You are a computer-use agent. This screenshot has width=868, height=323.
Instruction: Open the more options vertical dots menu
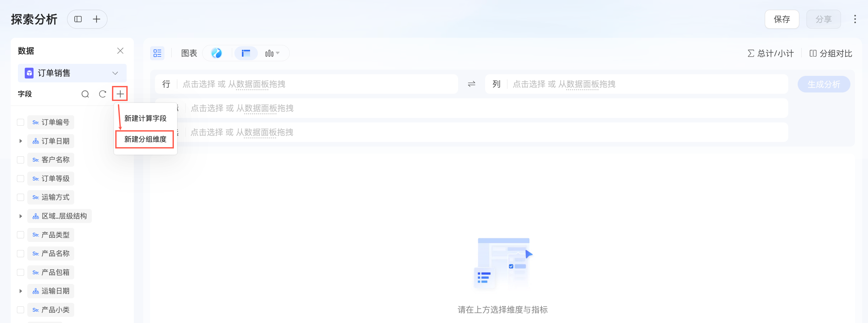coord(855,19)
